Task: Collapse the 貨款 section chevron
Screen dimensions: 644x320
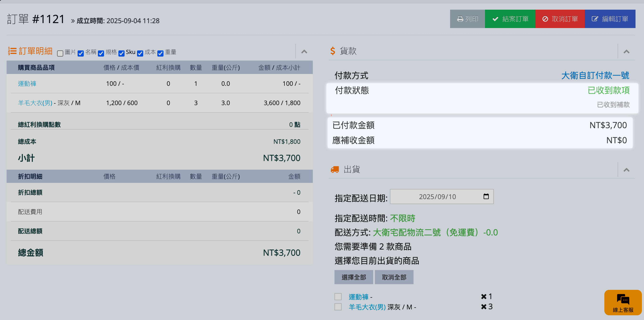Action: point(626,52)
